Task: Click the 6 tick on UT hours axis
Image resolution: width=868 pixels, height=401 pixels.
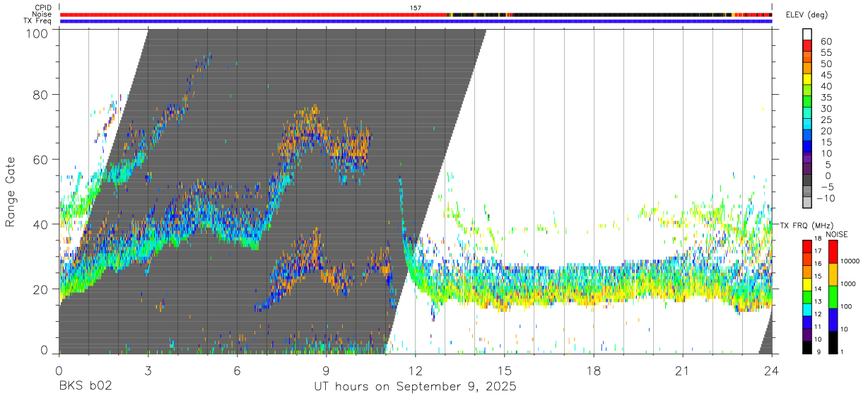Action: click(x=237, y=370)
